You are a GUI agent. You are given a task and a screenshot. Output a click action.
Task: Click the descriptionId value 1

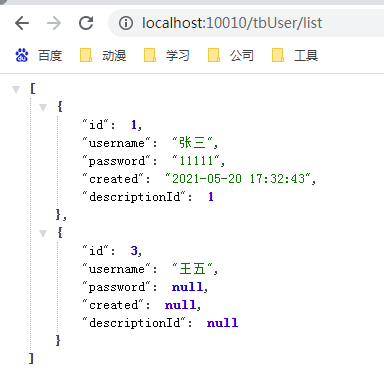(x=211, y=197)
